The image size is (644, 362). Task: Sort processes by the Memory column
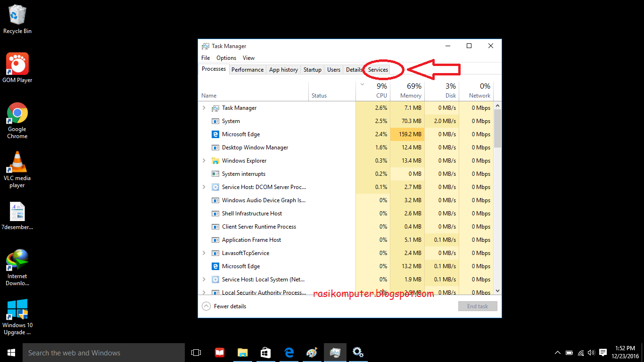coord(407,90)
